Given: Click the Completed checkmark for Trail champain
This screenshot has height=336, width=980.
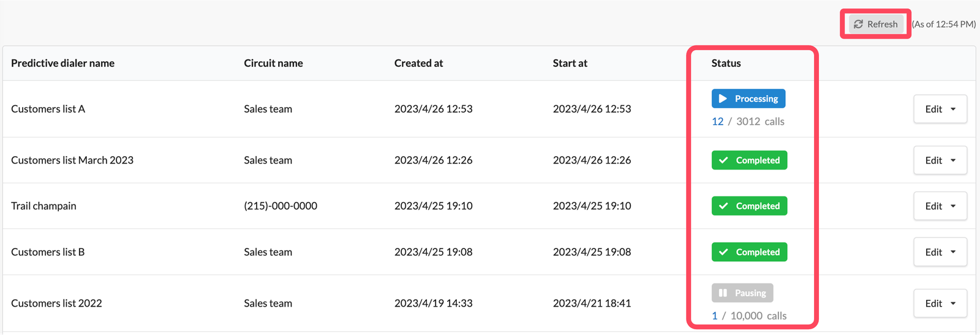Looking at the screenshot, I should [x=723, y=206].
